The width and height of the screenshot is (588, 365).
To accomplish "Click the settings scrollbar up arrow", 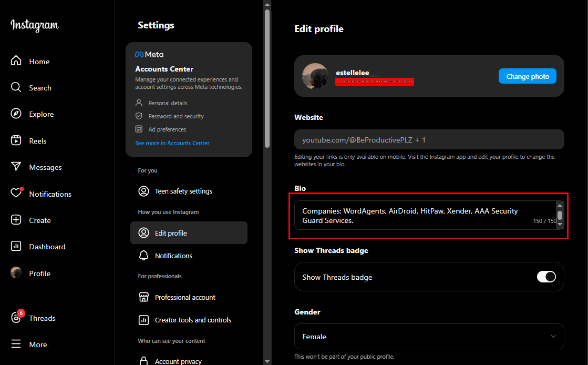I will [267, 5].
